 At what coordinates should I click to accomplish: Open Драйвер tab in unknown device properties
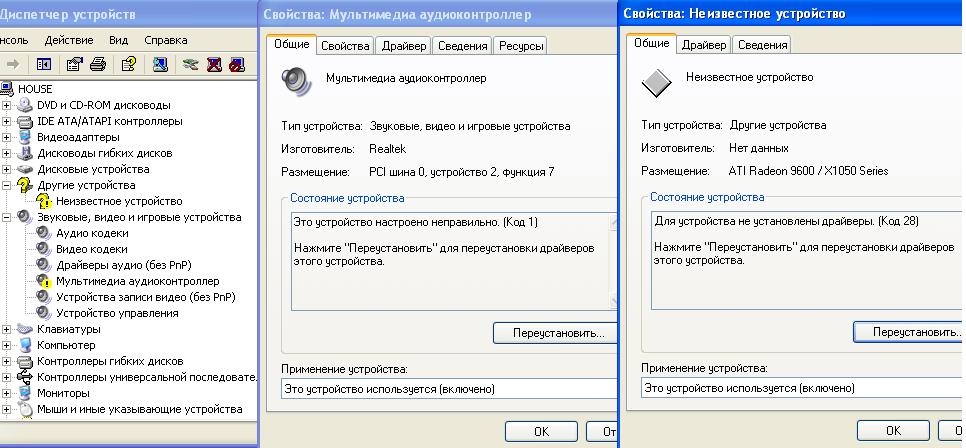pyautogui.click(x=704, y=45)
